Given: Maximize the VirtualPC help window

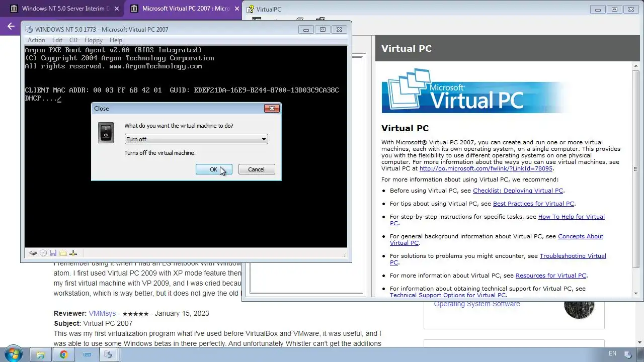Looking at the screenshot, I should point(614,9).
